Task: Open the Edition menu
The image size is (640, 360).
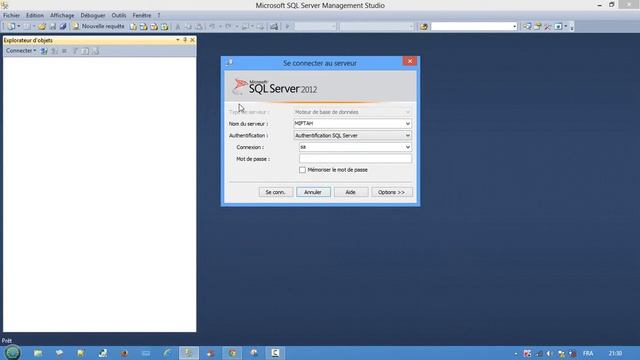Action: (x=35, y=16)
